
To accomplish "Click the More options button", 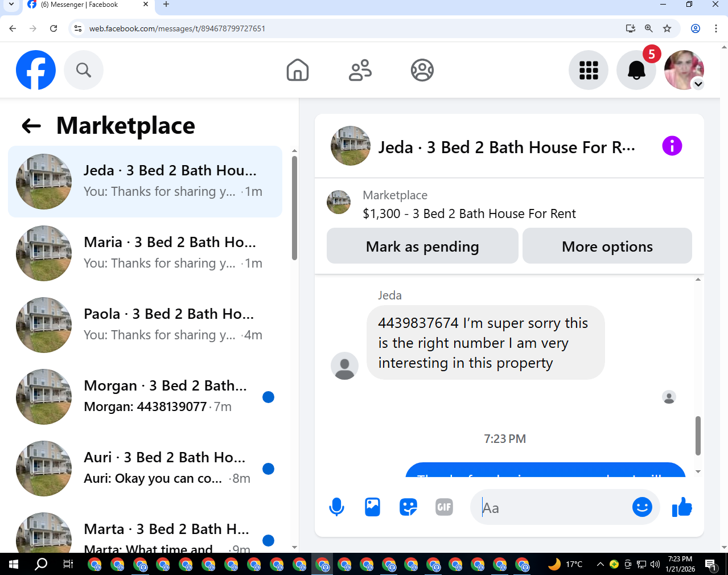I will [x=607, y=246].
